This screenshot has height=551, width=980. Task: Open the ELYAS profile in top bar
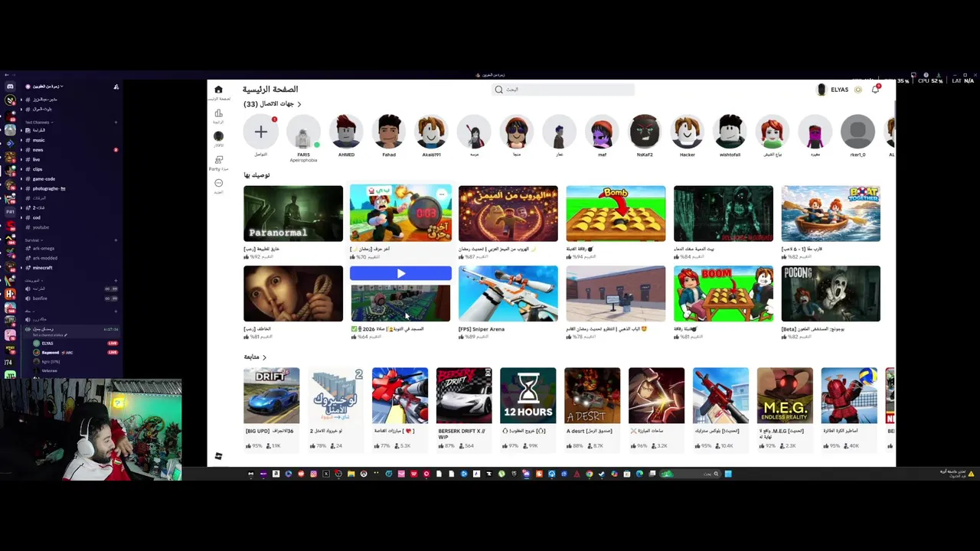[x=833, y=90]
